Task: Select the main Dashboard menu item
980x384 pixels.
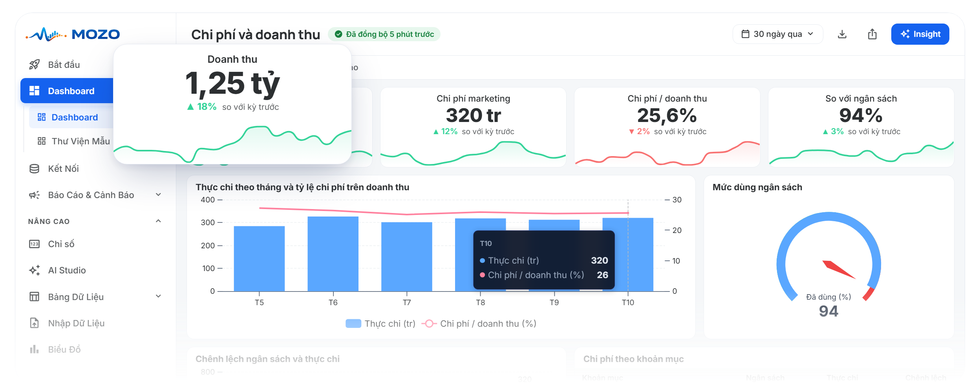Action: pyautogui.click(x=67, y=91)
